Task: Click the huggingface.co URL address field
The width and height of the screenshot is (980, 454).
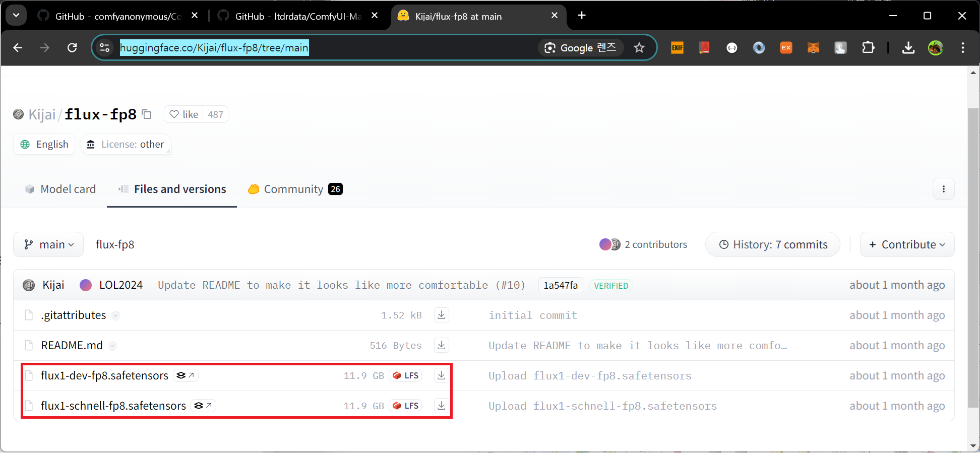Action: pyautogui.click(x=214, y=47)
